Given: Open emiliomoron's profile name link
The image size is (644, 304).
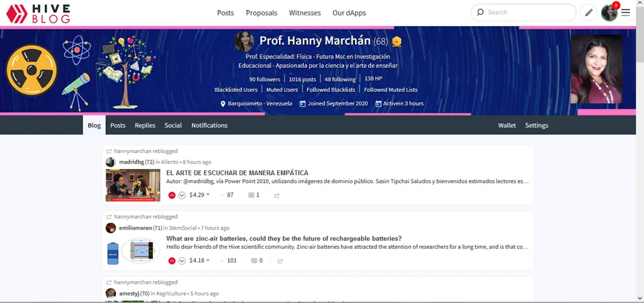Looking at the screenshot, I should (x=136, y=227).
